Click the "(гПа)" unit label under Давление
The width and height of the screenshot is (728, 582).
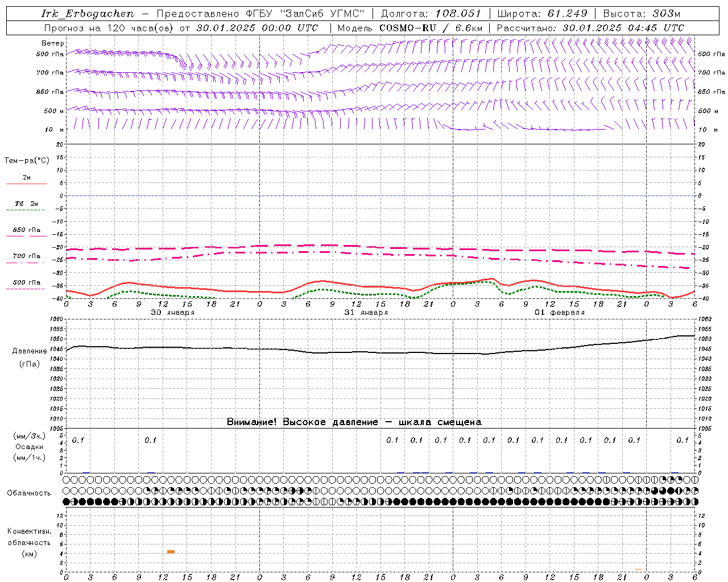(30, 364)
